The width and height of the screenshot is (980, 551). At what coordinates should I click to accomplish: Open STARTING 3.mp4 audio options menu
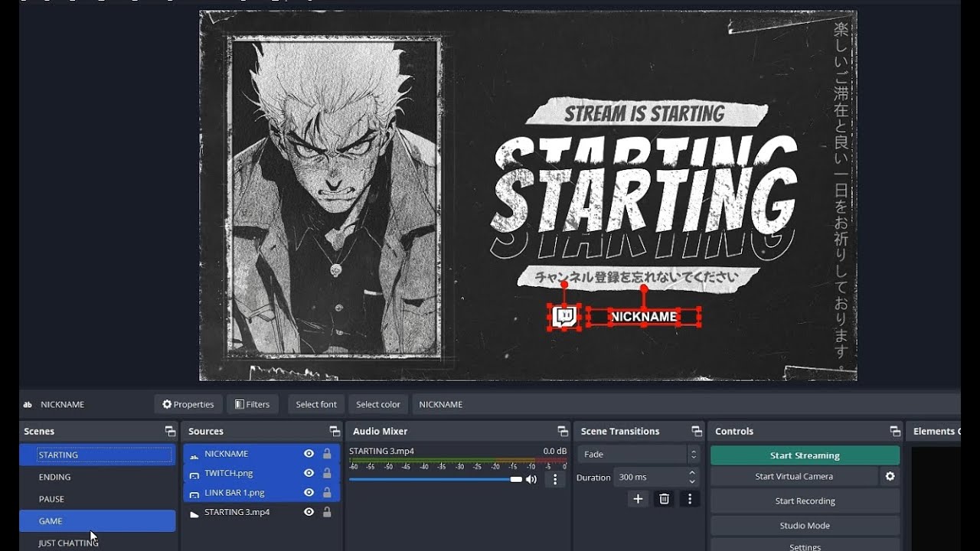click(x=555, y=480)
